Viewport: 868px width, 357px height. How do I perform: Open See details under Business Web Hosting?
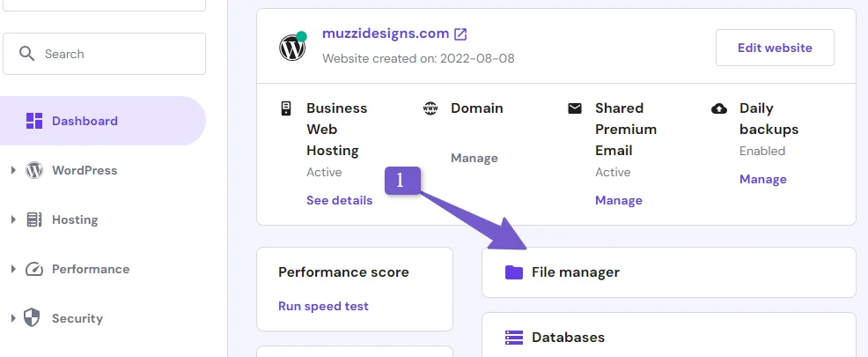coord(339,200)
